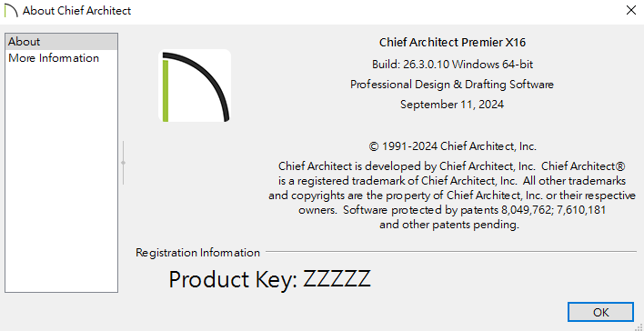Viewport: 644px width, 331px height.
Task: Click the panel splitter handle beside the list
Action: tap(123, 163)
